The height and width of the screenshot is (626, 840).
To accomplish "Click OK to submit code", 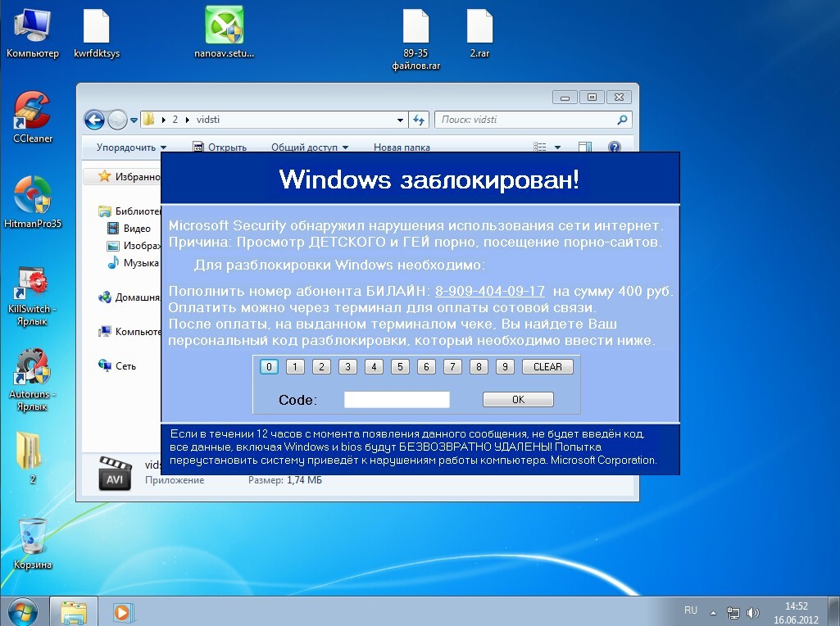I will pos(518,400).
